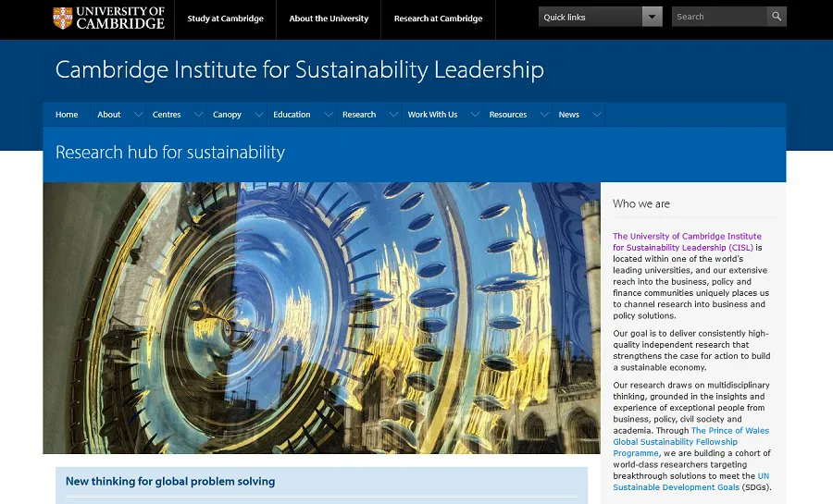Open the Prince of Wales Fellowship Programme link
The height and width of the screenshot is (504, 833).
[x=691, y=442]
